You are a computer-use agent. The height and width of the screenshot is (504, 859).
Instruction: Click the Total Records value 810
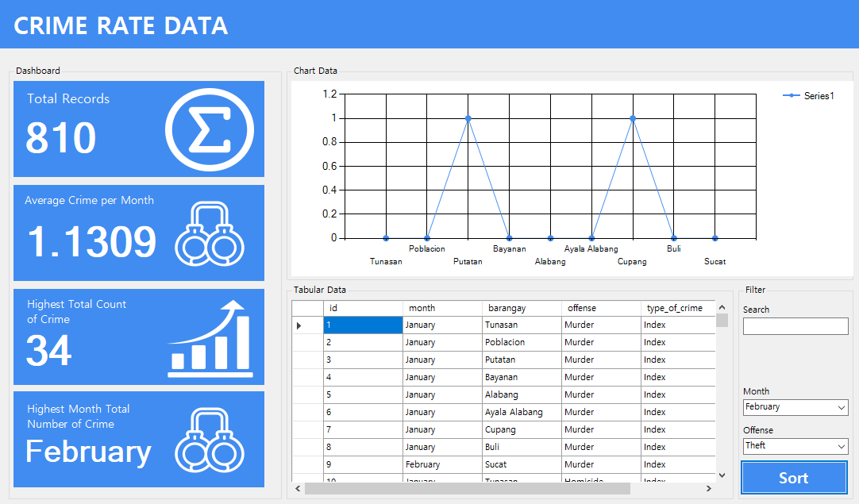tap(61, 138)
